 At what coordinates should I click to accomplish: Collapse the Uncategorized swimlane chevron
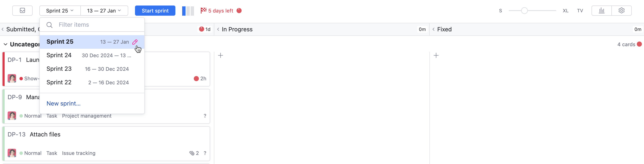pyautogui.click(x=5, y=44)
